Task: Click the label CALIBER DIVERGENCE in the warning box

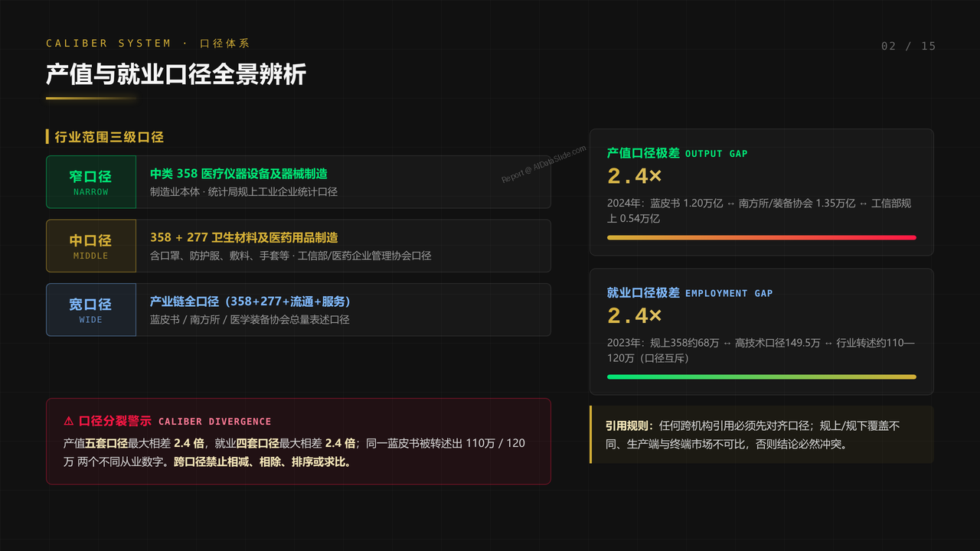Action: (215, 422)
